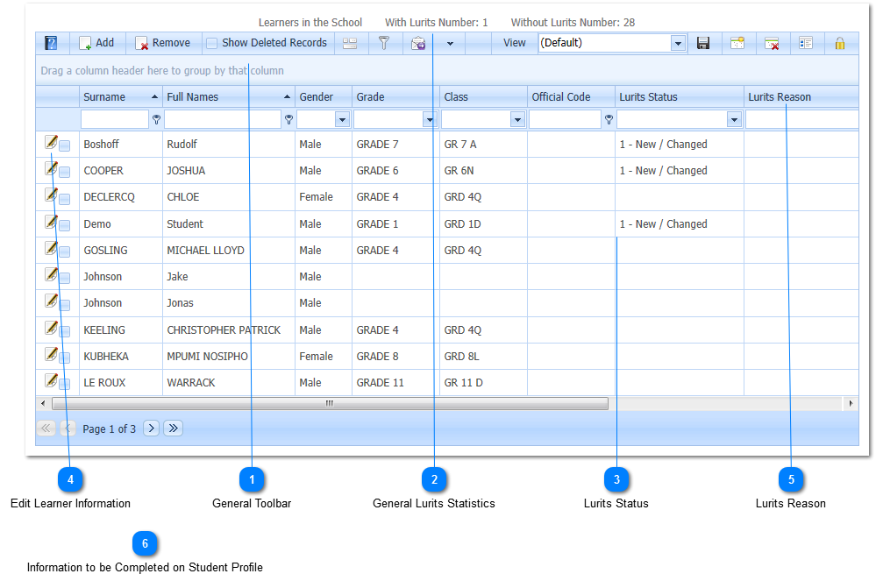Enable Show Deleted Records checkbox
This screenshot has width=876, height=588.
pyautogui.click(x=212, y=43)
